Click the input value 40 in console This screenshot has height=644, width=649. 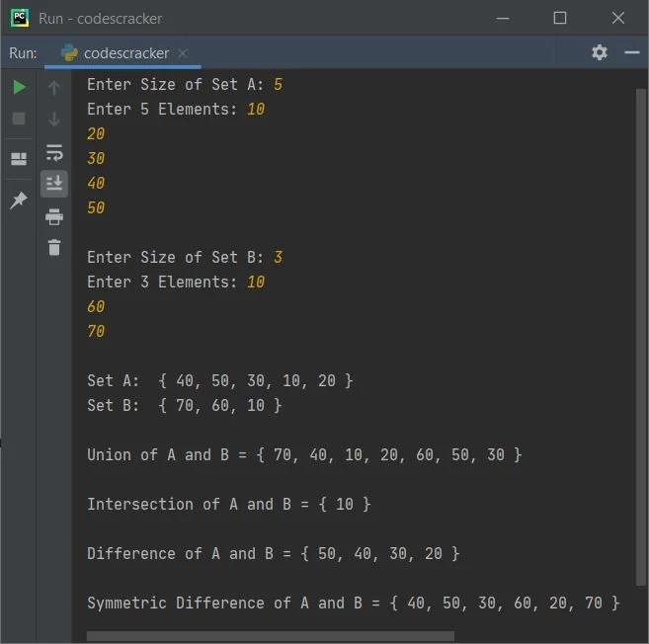point(96,183)
